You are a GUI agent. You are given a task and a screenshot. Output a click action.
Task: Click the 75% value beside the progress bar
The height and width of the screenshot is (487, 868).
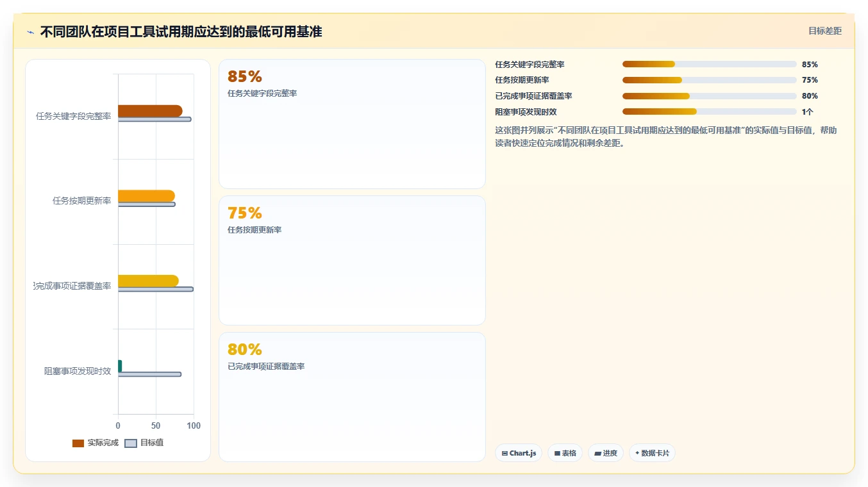coord(810,80)
